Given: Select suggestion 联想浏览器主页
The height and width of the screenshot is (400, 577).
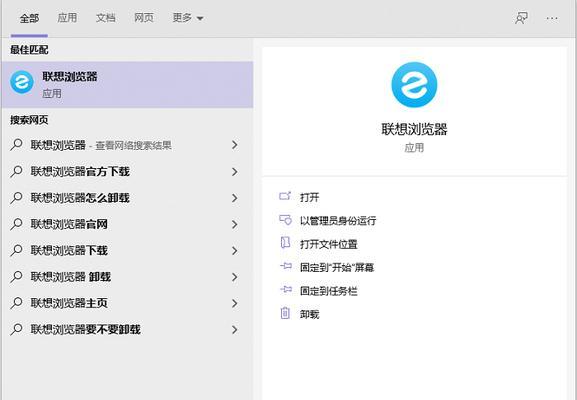Looking at the screenshot, I should point(127,303).
